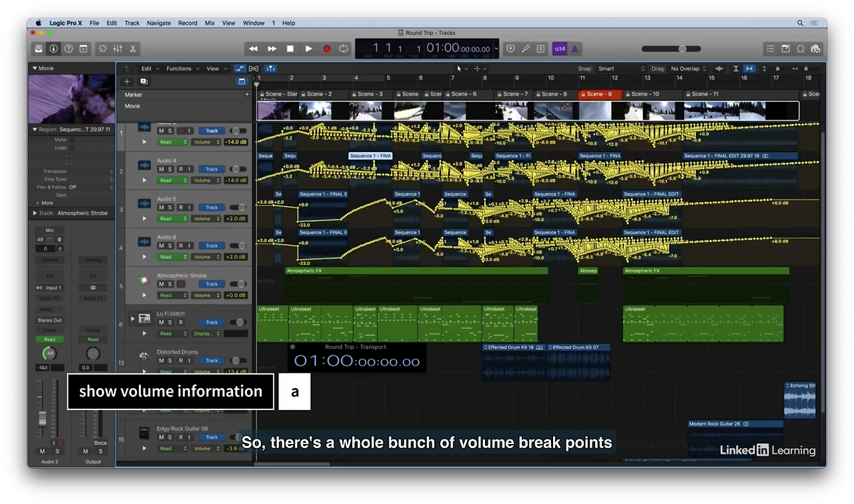Click Track button on Atmospheric Strobe
Viewport: 854px width, 504px height.
[x=211, y=284]
